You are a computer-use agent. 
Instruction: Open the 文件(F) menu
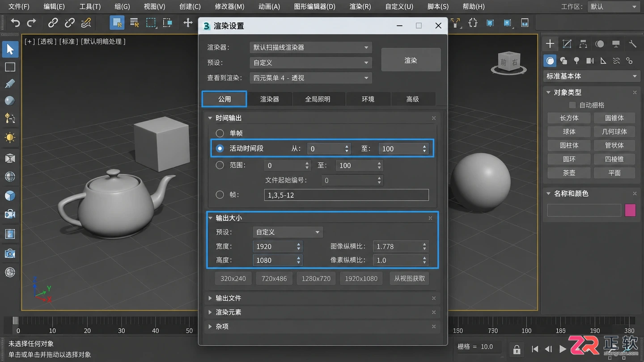[x=19, y=7]
